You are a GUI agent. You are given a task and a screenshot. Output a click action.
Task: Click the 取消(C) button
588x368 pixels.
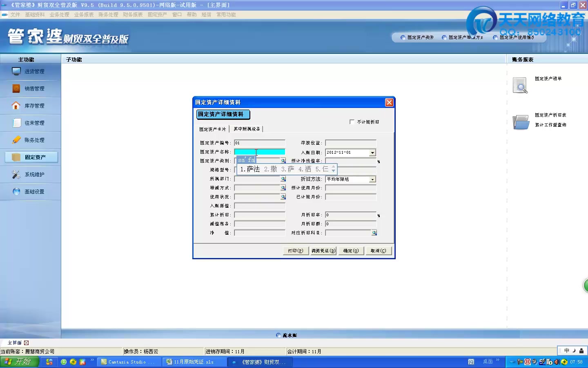coord(379,251)
